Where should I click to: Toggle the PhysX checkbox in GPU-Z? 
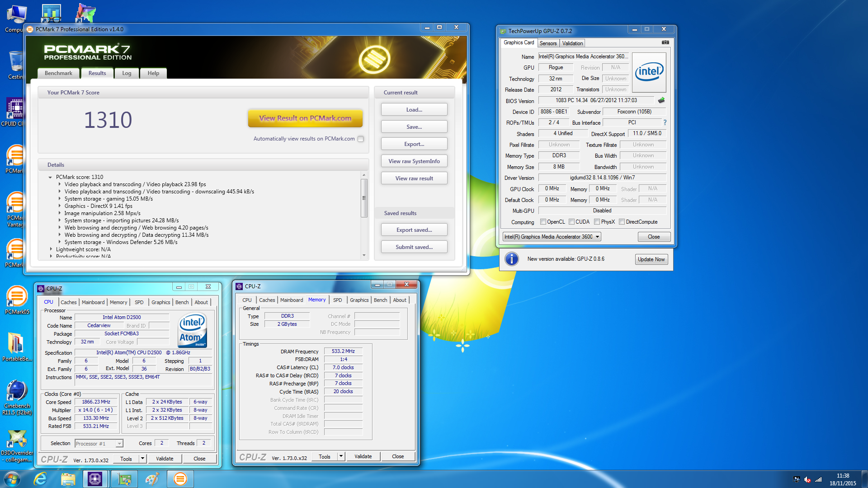click(597, 222)
